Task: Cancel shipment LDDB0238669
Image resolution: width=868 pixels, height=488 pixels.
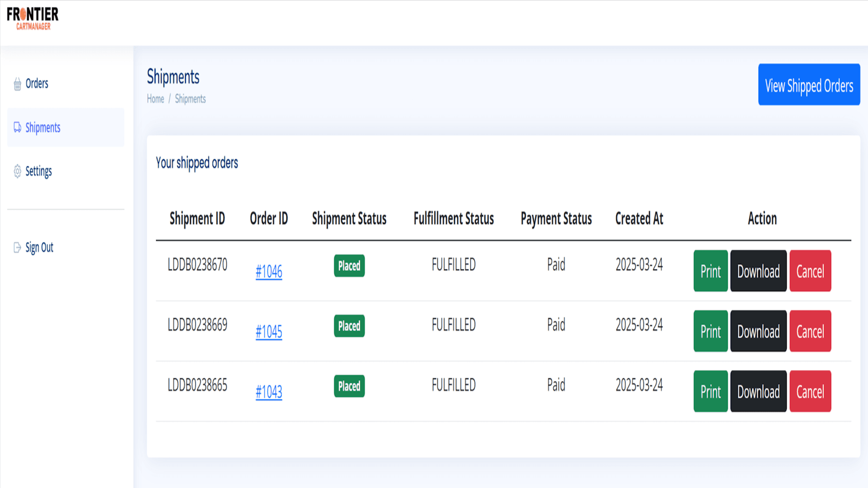Action: click(810, 331)
